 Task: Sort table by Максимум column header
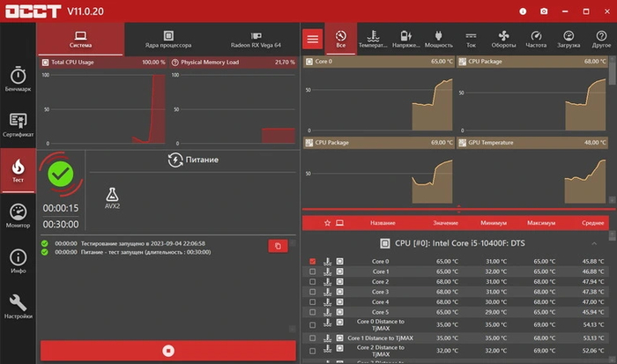[543, 223]
